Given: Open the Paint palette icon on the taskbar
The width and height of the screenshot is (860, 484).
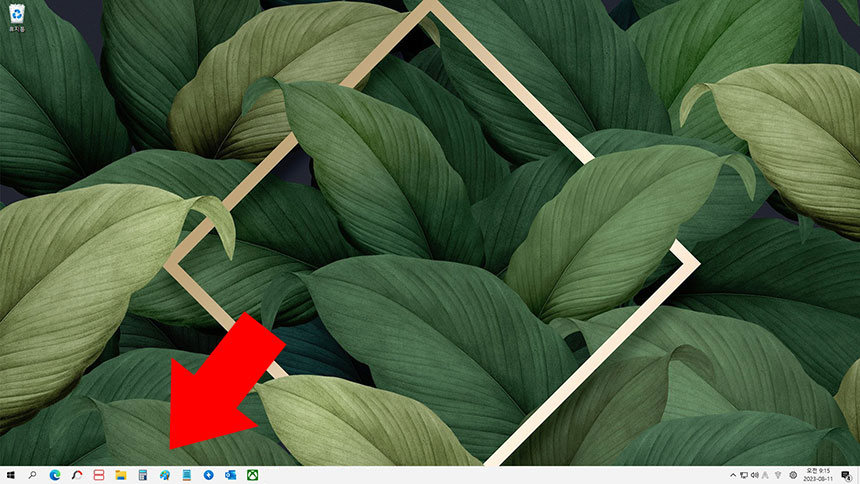Looking at the screenshot, I should pyautogui.click(x=165, y=475).
